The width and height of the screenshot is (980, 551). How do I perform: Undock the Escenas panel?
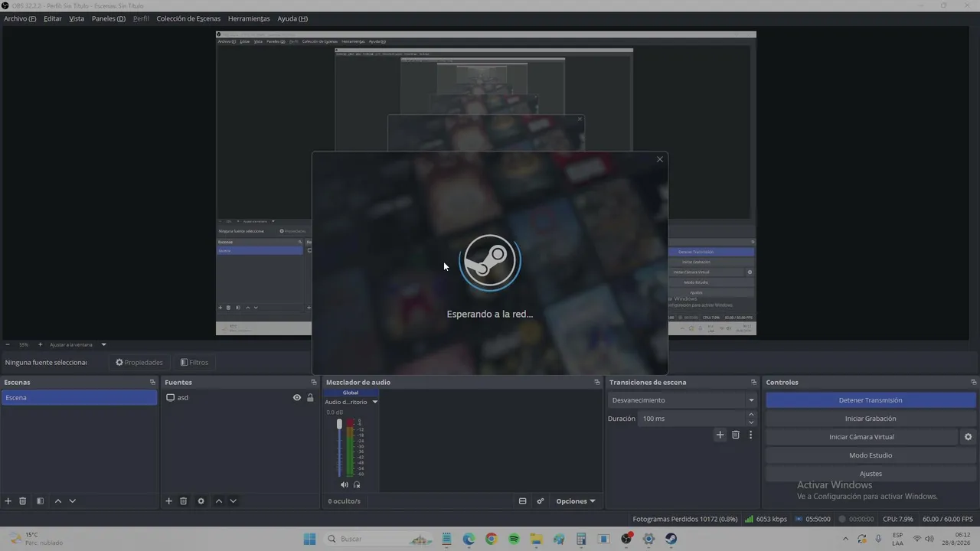(x=152, y=382)
